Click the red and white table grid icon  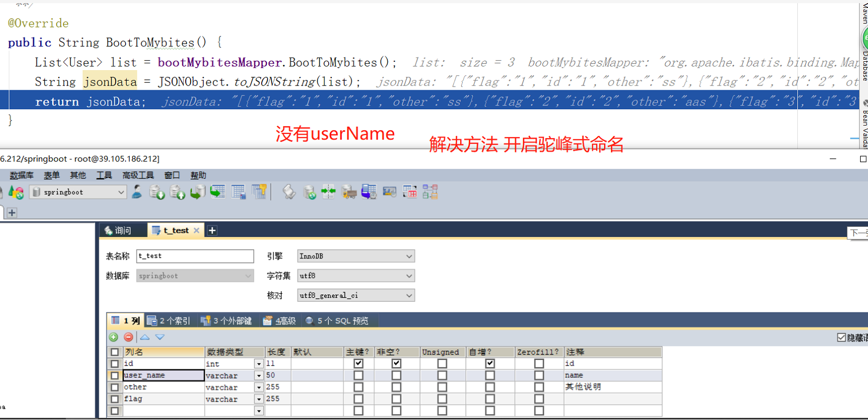(x=410, y=192)
